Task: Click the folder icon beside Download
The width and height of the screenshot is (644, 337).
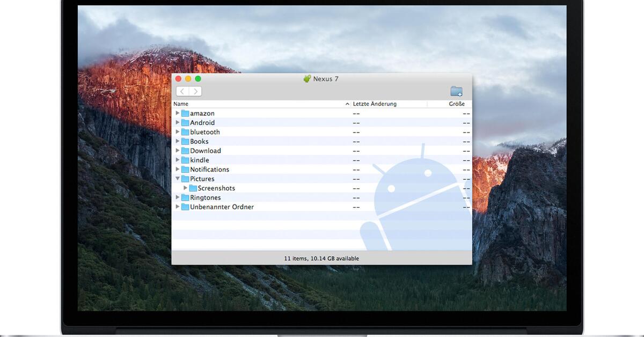Action: [x=185, y=151]
